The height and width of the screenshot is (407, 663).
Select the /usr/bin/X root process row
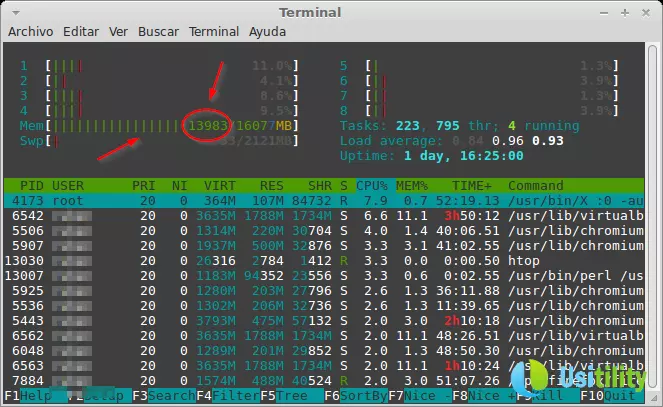point(330,201)
